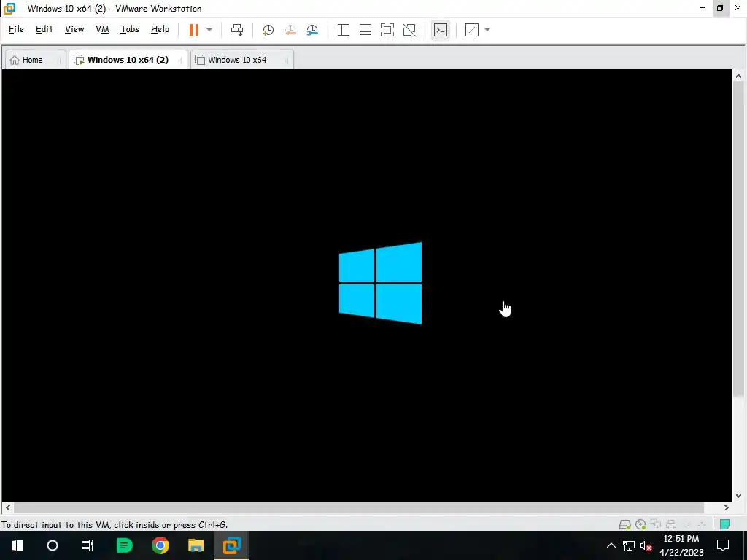Screen dimensions: 747x560
Task: Open the power options dropdown beside pause
Action: [x=209, y=30]
